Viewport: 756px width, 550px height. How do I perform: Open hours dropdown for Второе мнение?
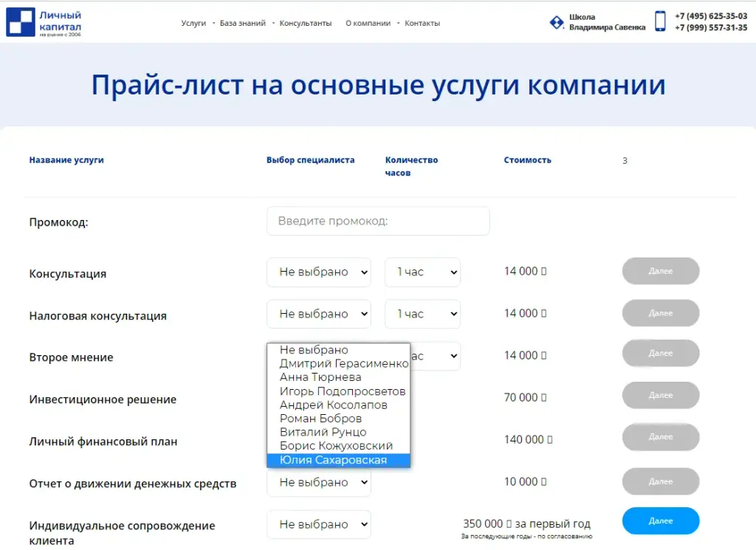point(436,357)
